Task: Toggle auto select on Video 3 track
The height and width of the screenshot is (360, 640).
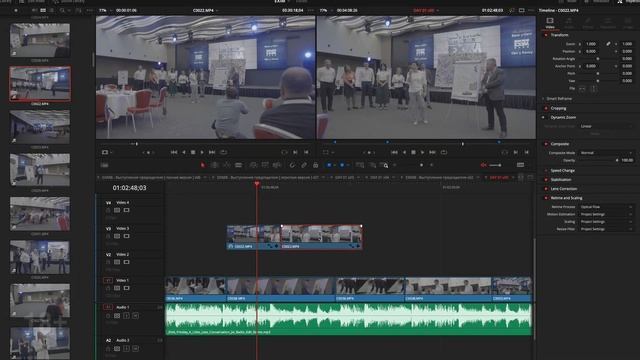Action: (117, 236)
